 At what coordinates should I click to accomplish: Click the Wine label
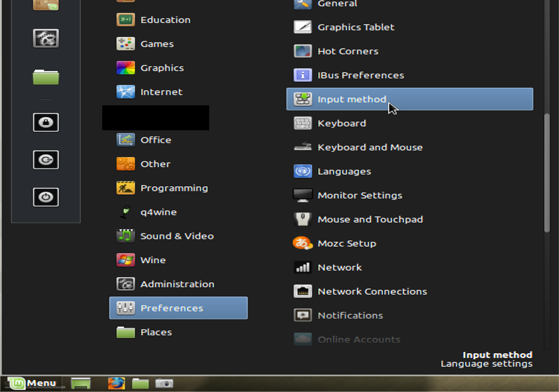pyautogui.click(x=153, y=260)
